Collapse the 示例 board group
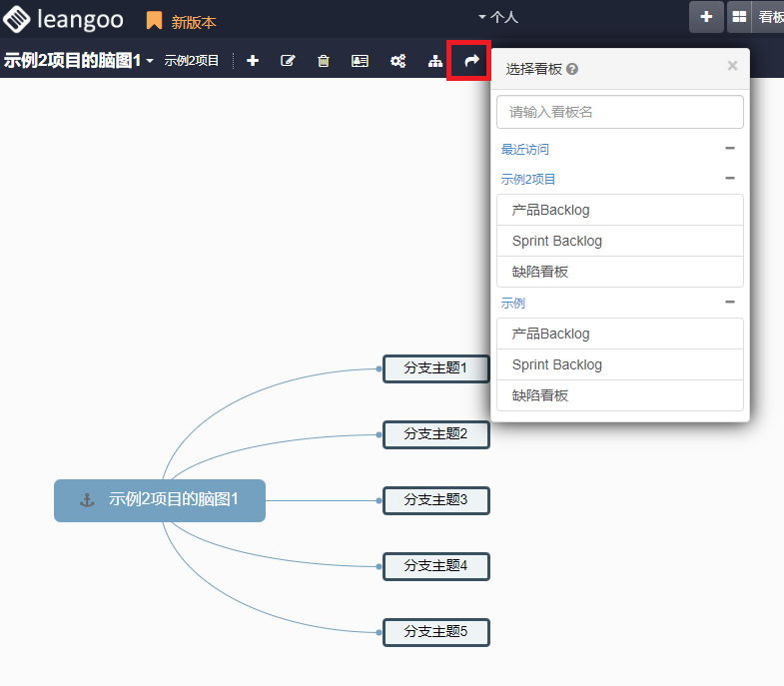This screenshot has height=686, width=784. (729, 303)
